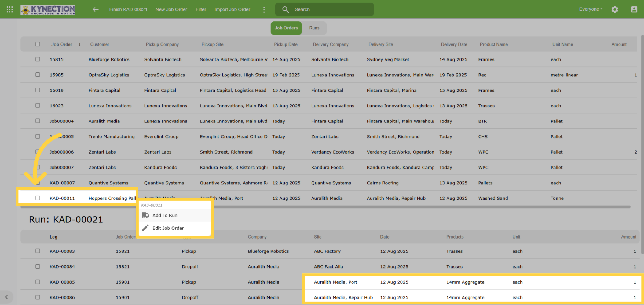Click the Finish KAD-00021 button
This screenshot has height=305, width=644.
click(x=128, y=9)
